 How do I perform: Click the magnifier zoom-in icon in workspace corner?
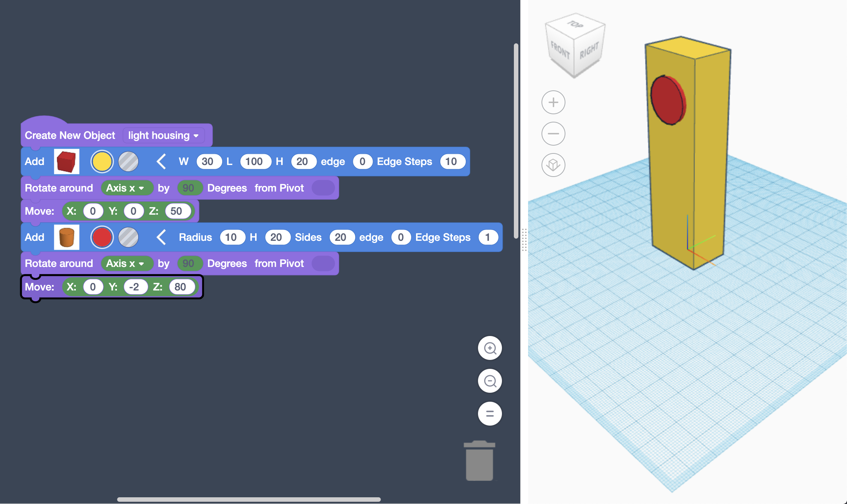coord(490,348)
